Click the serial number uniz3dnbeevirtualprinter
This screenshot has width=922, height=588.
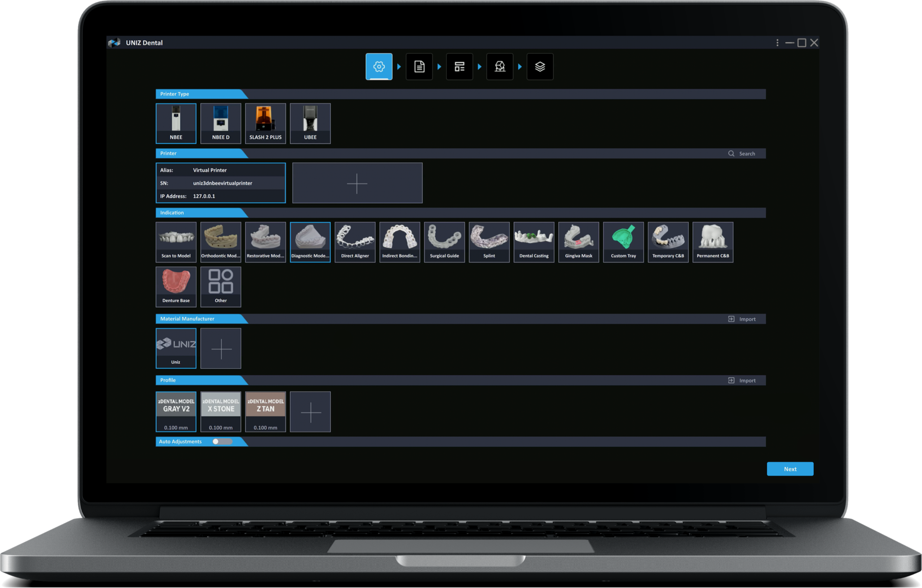pyautogui.click(x=223, y=183)
